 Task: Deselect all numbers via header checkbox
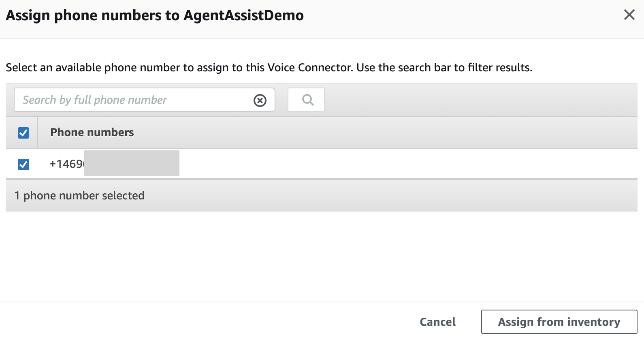click(23, 133)
